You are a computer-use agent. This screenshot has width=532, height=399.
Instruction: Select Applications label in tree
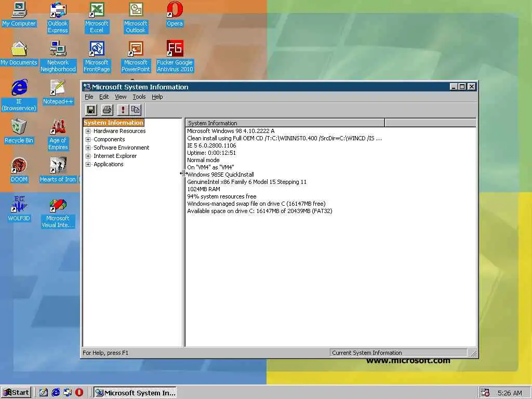(x=108, y=164)
